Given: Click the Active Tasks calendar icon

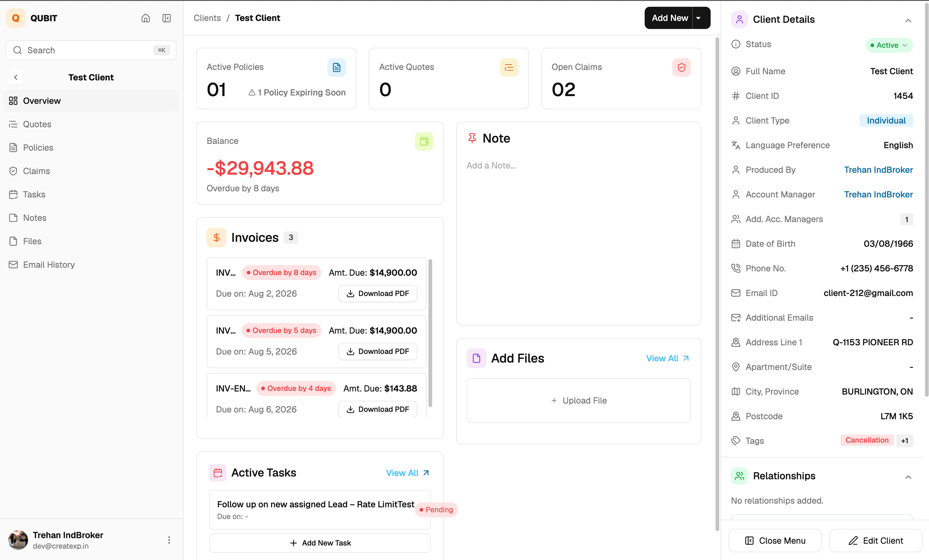Looking at the screenshot, I should (218, 473).
